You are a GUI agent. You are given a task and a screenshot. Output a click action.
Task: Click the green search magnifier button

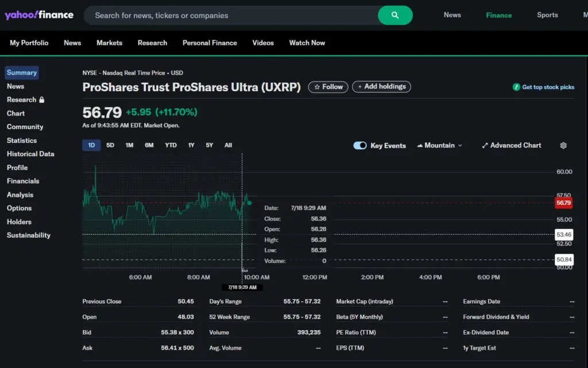point(395,16)
